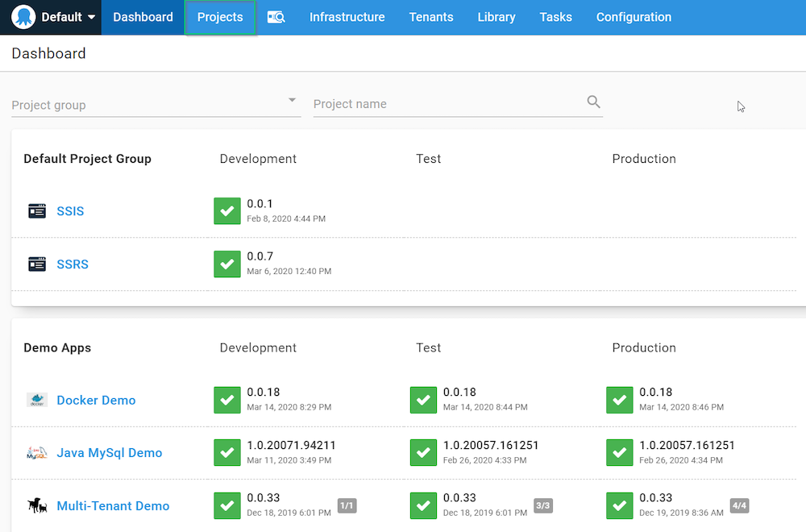Go to the Library menu item
Image resolution: width=806 pixels, height=532 pixels.
(496, 17)
